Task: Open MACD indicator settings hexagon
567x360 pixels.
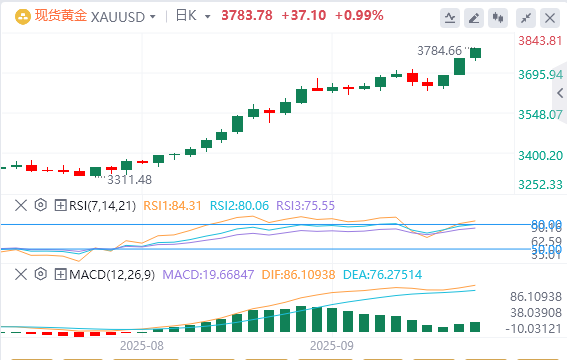Action: point(40,274)
